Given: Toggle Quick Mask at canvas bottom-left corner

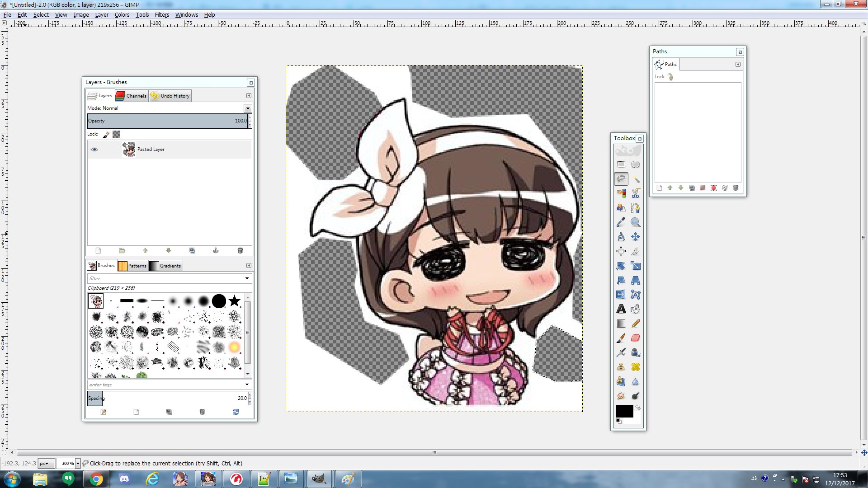Looking at the screenshot, I should point(5,452).
